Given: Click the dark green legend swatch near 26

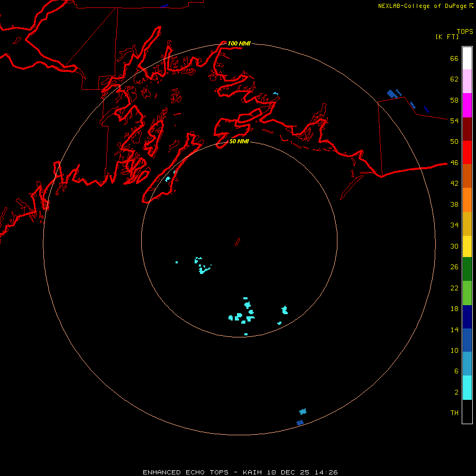Looking at the screenshot, I should [467, 269].
